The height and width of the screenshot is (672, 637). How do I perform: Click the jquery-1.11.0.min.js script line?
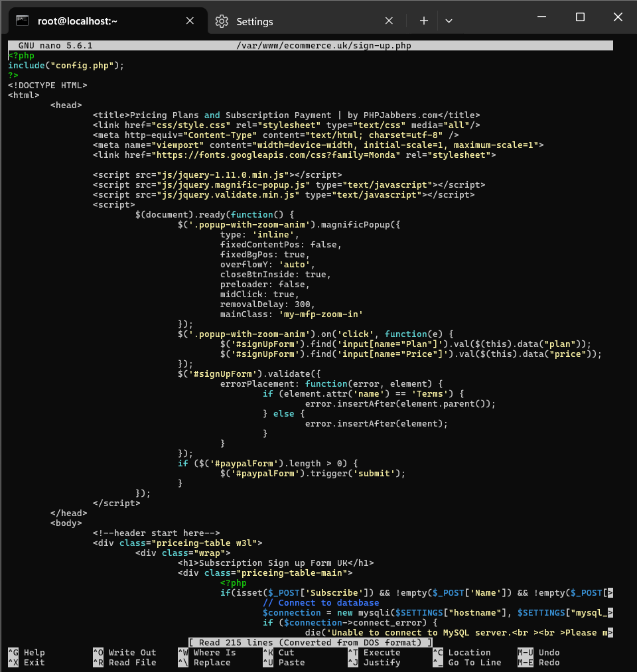tap(218, 174)
